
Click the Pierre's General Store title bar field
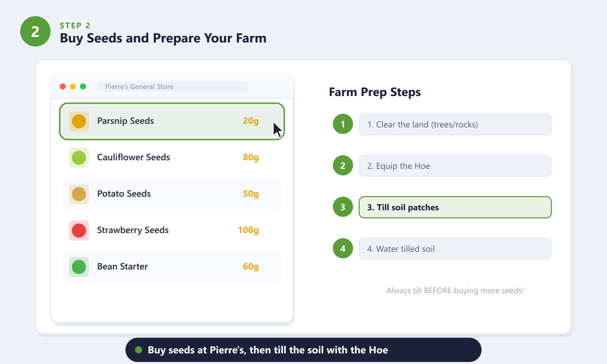coord(173,86)
